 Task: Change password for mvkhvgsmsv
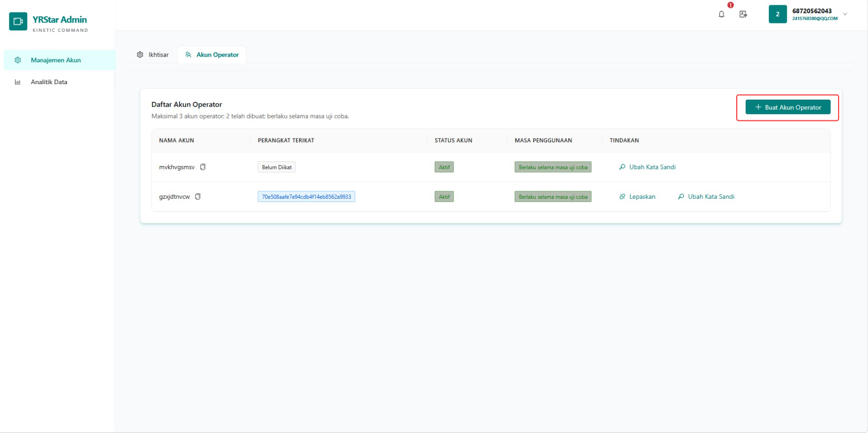647,167
